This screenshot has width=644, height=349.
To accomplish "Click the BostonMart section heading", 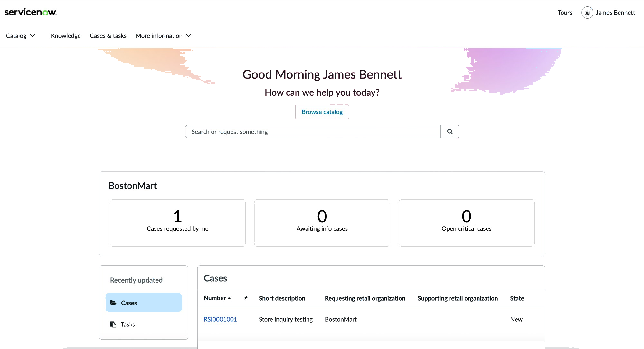I will coord(133,186).
